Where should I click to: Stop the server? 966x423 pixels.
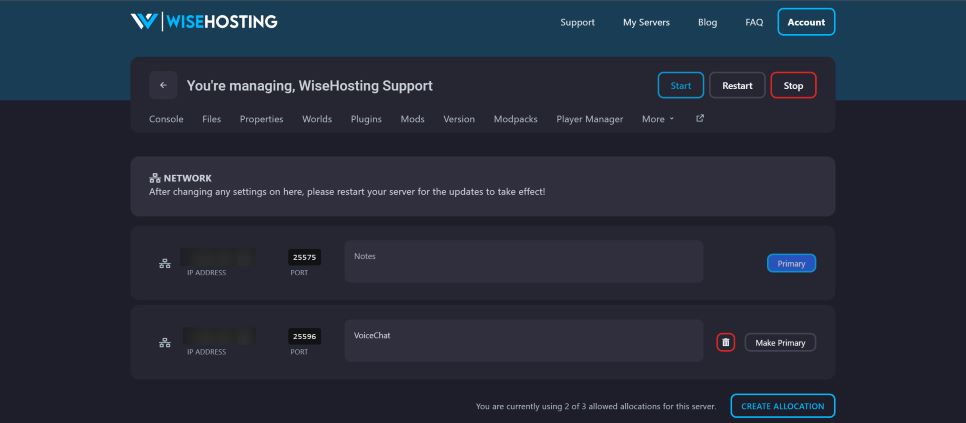pos(794,86)
